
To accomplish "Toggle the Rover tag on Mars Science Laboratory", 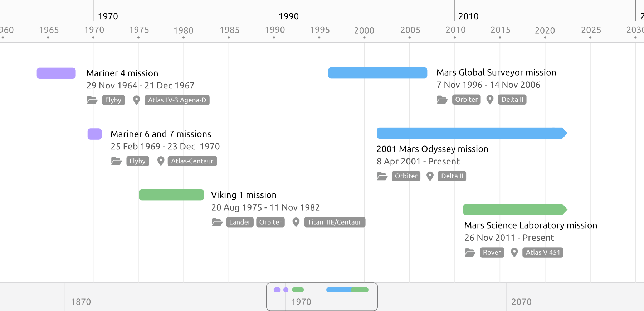I will click(492, 252).
